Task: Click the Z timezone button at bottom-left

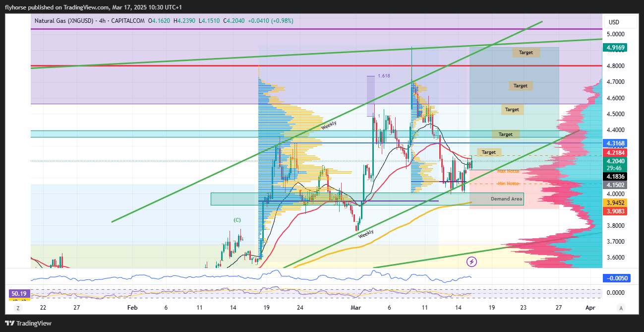Action: click(x=18, y=308)
